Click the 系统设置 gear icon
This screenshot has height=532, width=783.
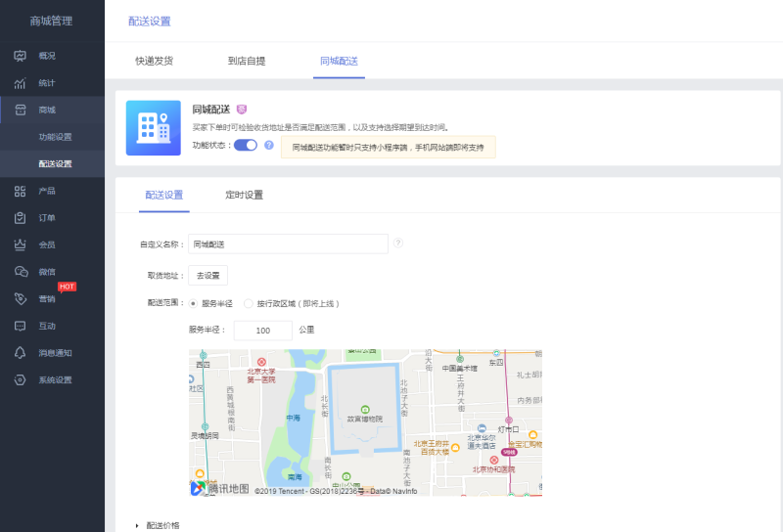click(x=20, y=379)
